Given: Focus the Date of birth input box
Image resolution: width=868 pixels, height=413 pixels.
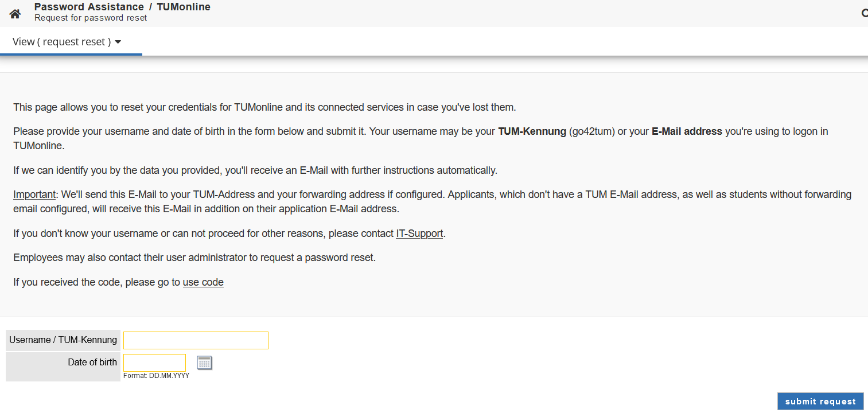Looking at the screenshot, I should (x=154, y=363).
